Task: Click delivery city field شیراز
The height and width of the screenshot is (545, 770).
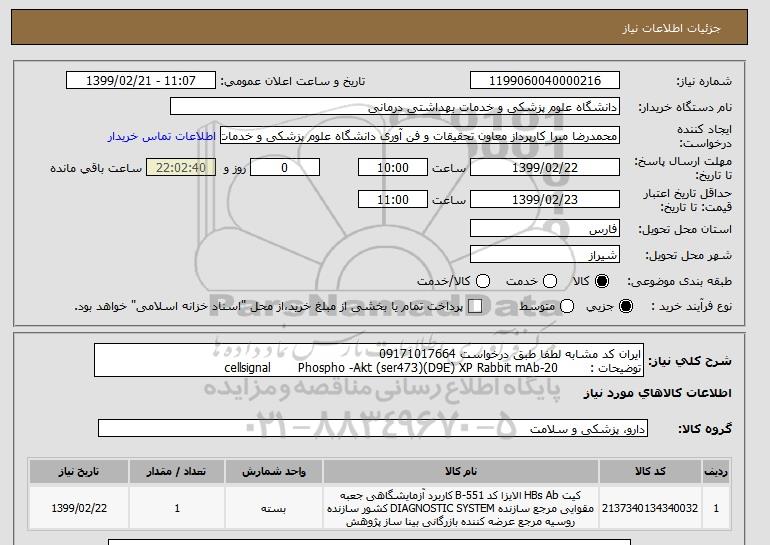Action: (545, 254)
